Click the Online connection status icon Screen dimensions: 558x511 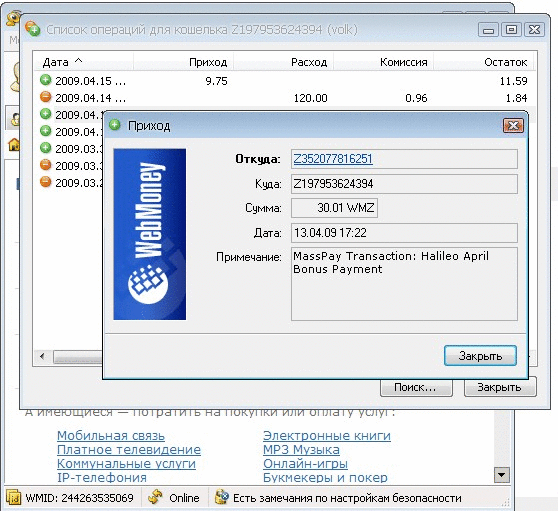tap(155, 497)
